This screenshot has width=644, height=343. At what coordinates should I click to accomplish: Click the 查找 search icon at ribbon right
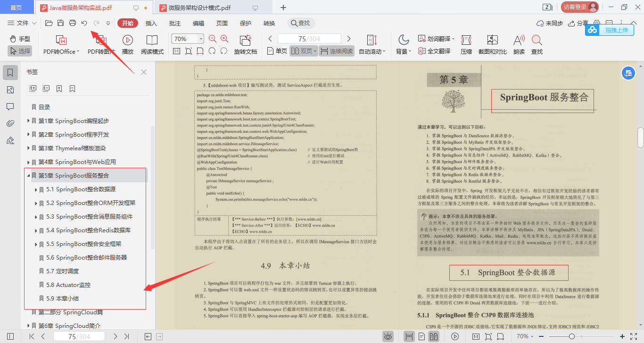pos(537,45)
